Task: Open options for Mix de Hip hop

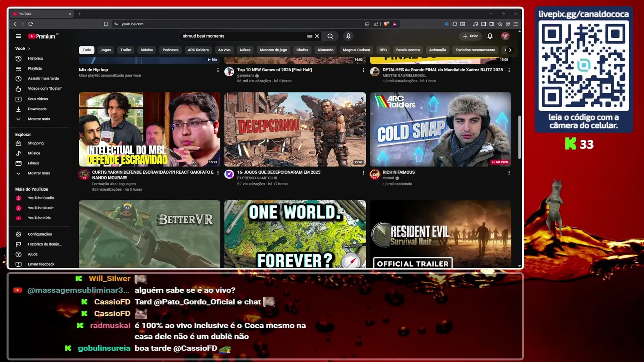Action: coord(218,70)
